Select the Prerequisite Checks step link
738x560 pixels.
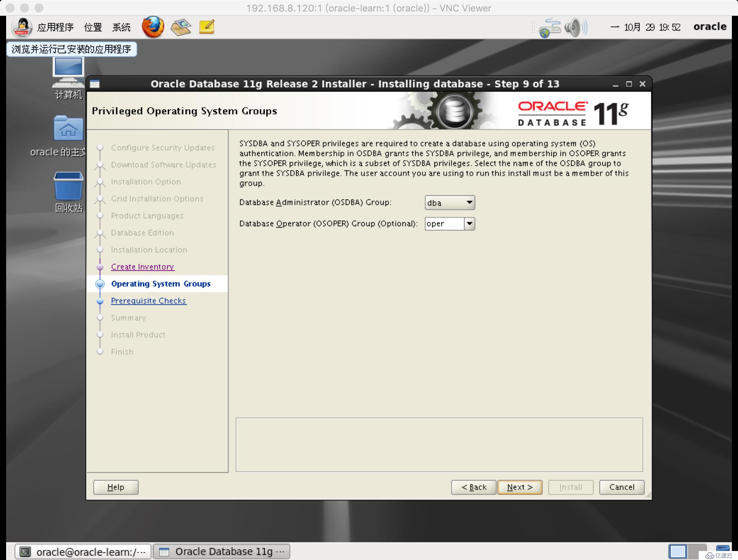point(149,301)
